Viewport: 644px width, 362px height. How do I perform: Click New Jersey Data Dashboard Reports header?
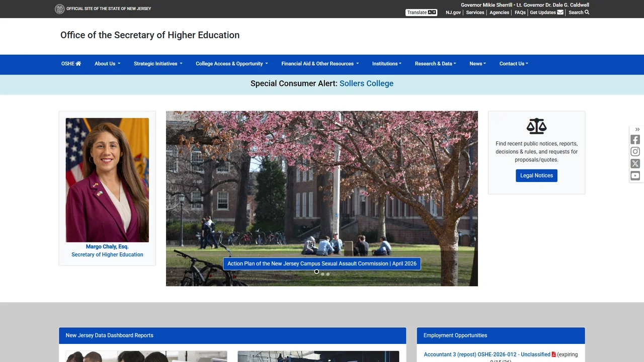(x=232, y=335)
